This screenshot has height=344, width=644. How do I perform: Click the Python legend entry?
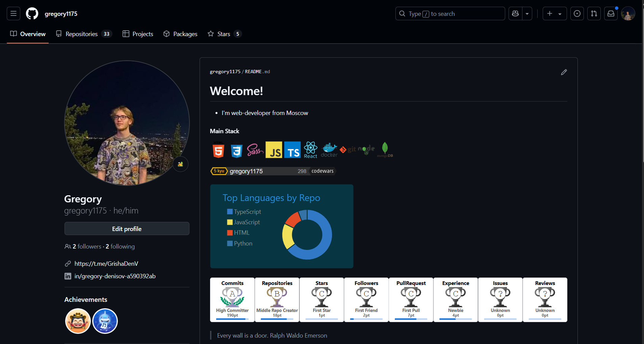[x=240, y=243]
